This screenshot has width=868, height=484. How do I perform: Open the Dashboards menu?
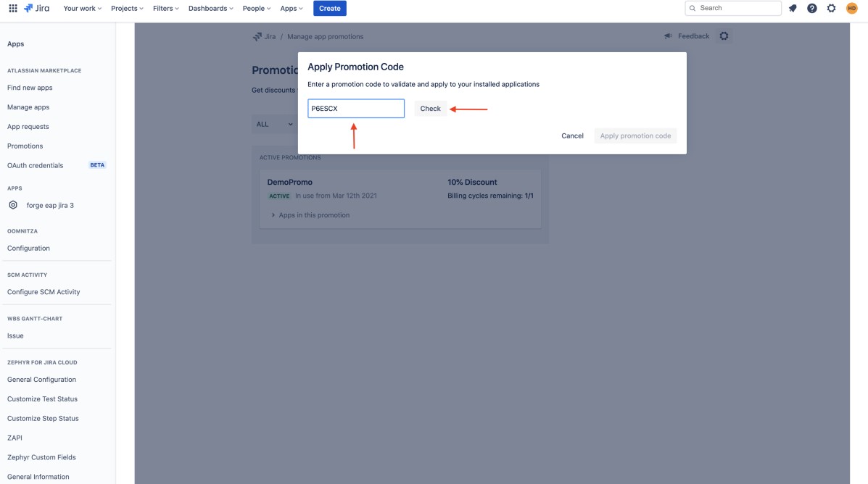210,8
